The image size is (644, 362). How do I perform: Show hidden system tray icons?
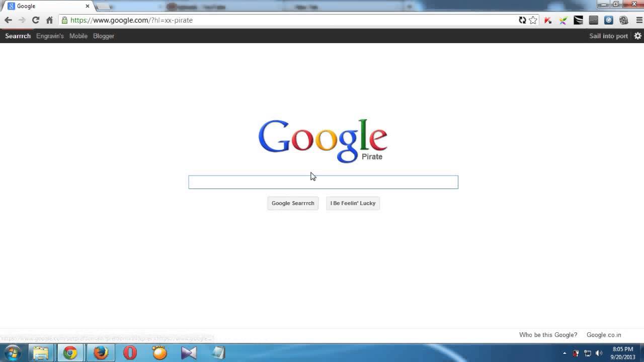pos(565,353)
